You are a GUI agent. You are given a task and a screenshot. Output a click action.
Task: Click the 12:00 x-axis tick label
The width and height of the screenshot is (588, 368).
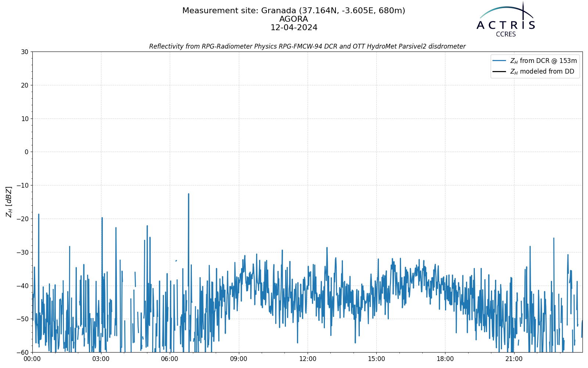point(308,359)
